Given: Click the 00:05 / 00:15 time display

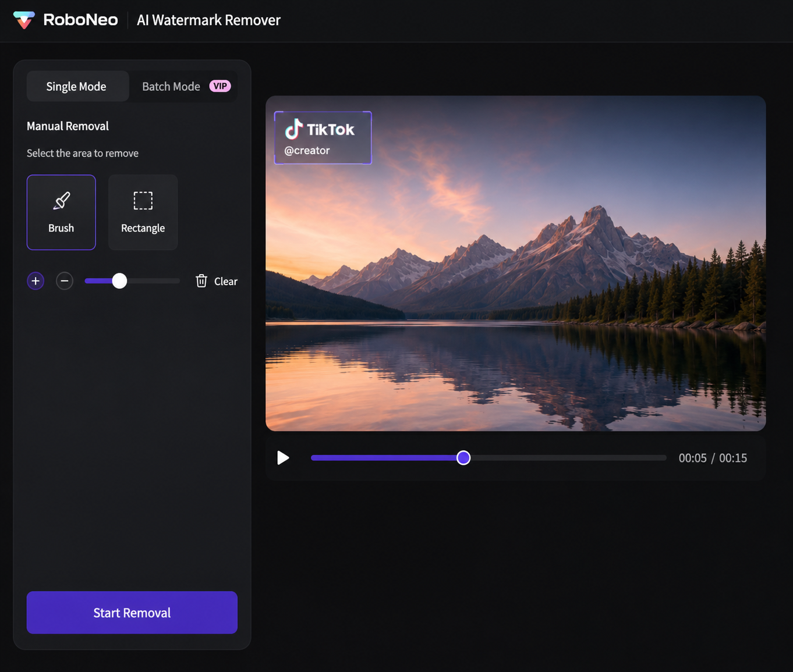Looking at the screenshot, I should point(713,458).
